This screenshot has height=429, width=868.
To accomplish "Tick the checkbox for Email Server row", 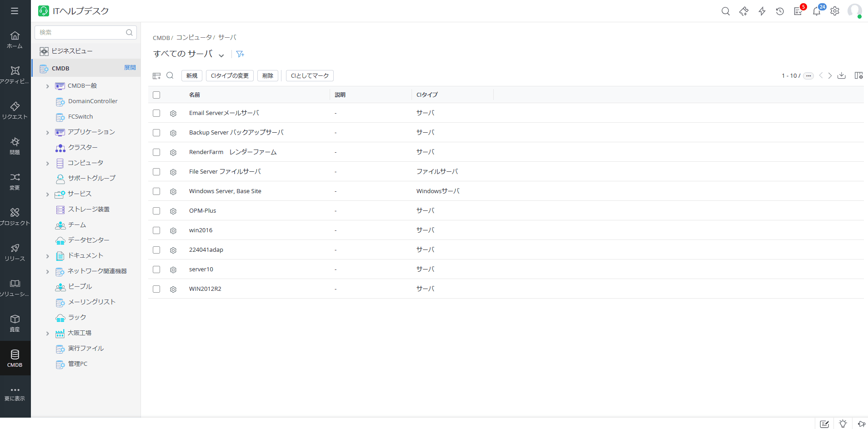I will pyautogui.click(x=156, y=113).
